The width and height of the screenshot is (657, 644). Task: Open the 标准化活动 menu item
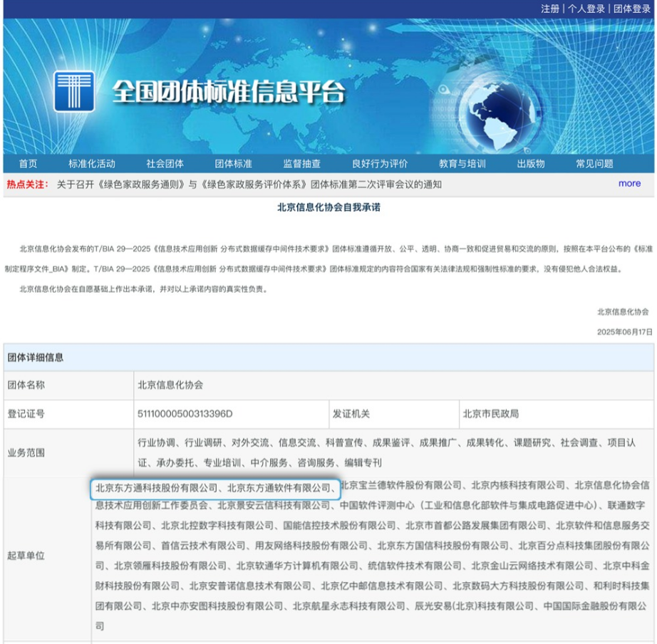92,164
